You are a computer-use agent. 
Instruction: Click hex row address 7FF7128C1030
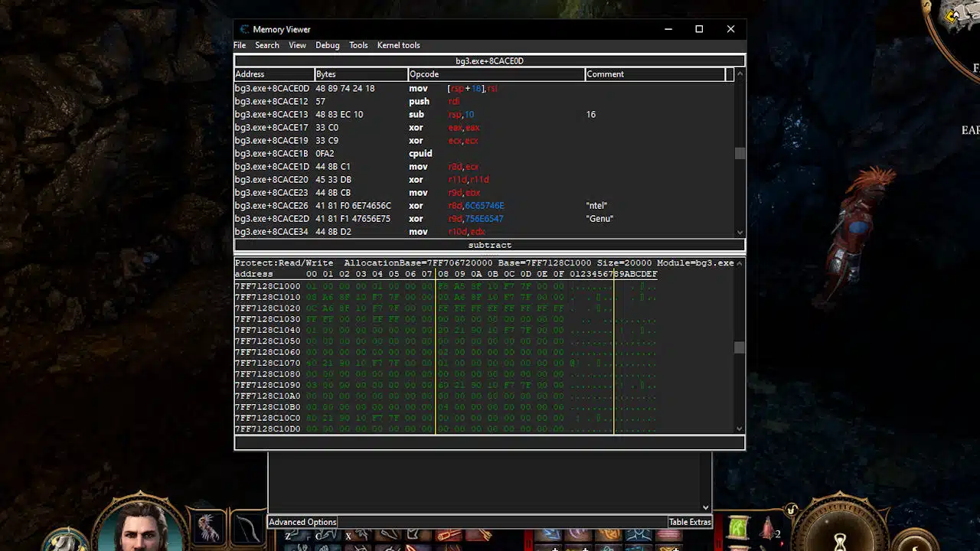268,319
